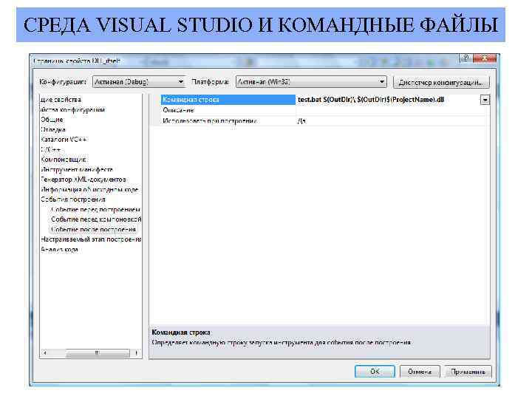Select Информация об исходном коде item
The image size is (532, 399).
(89, 190)
